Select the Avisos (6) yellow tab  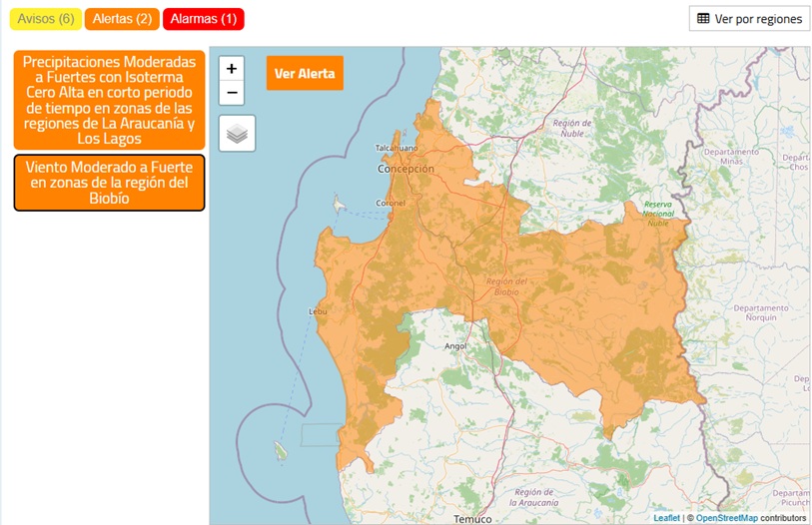point(46,19)
